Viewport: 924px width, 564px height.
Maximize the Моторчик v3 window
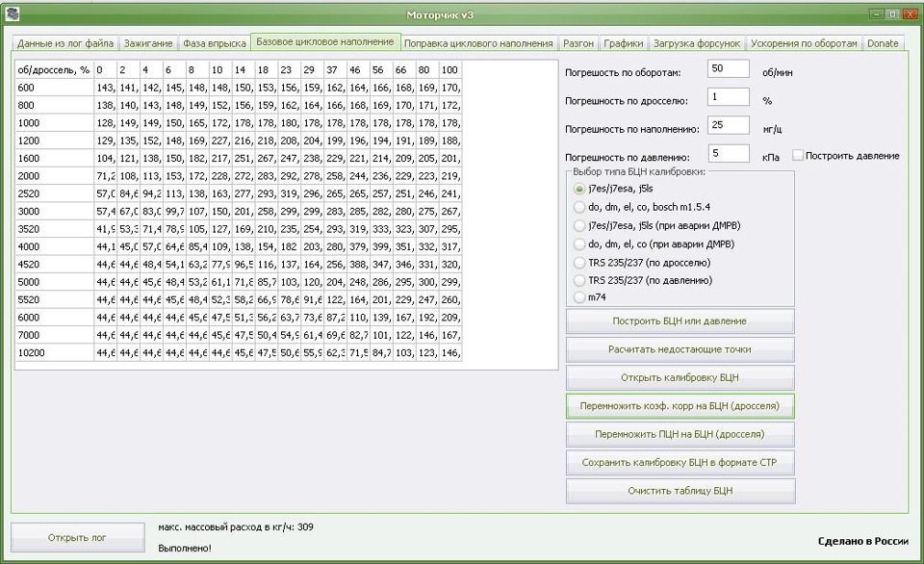[892, 14]
